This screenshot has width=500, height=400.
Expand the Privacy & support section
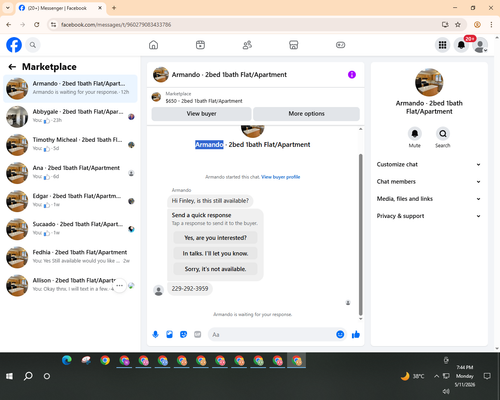pos(429,216)
